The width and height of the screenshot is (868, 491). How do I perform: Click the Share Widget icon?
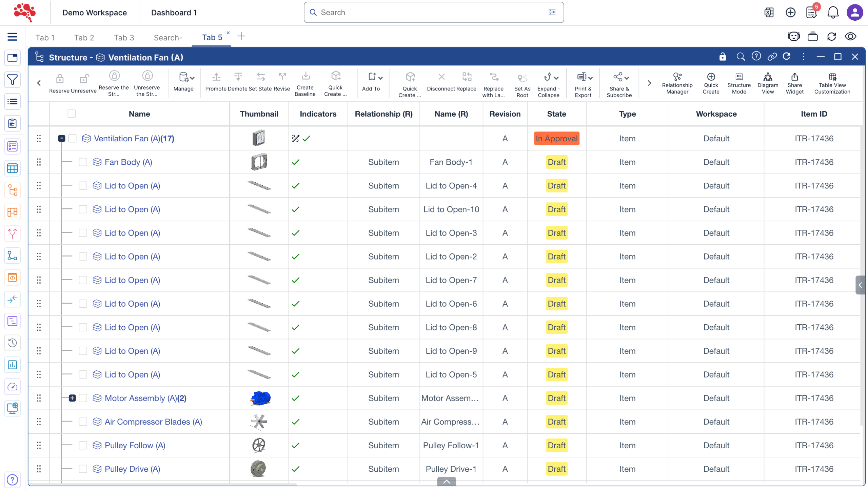point(794,83)
